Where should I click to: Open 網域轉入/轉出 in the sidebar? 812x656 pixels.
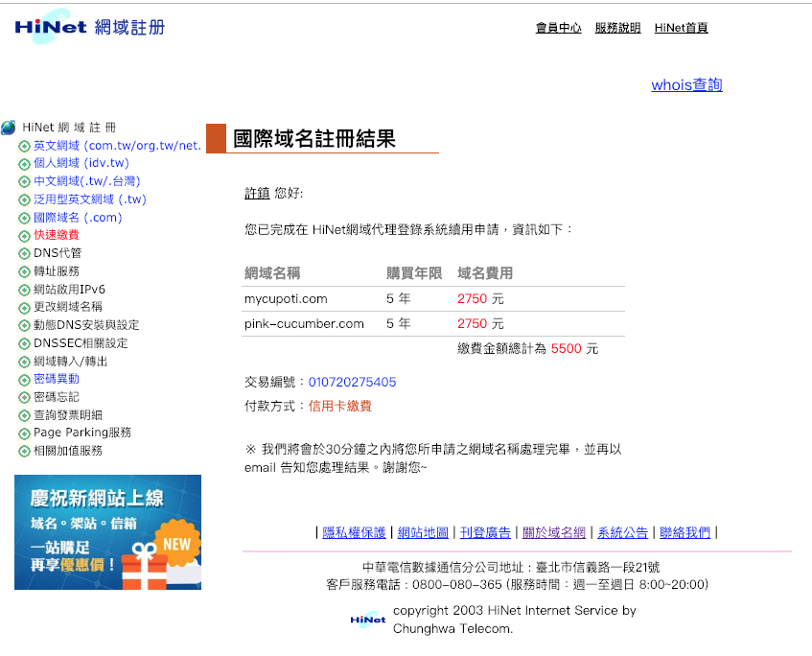(70, 362)
